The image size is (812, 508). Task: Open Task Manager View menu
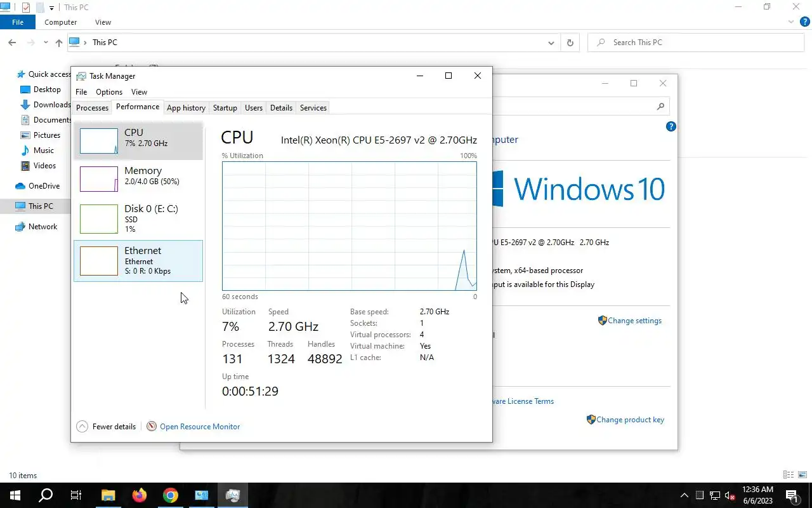pos(139,92)
